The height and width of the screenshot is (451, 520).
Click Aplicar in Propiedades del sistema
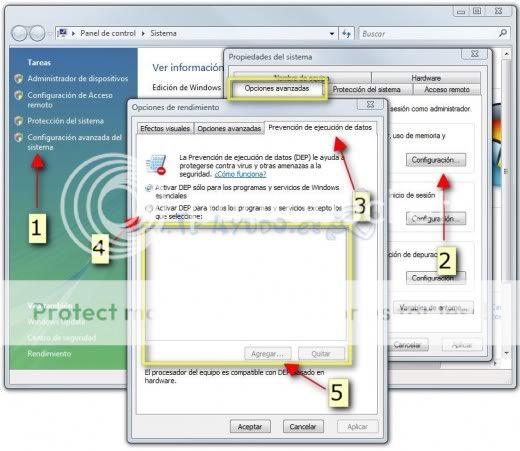[x=462, y=345]
